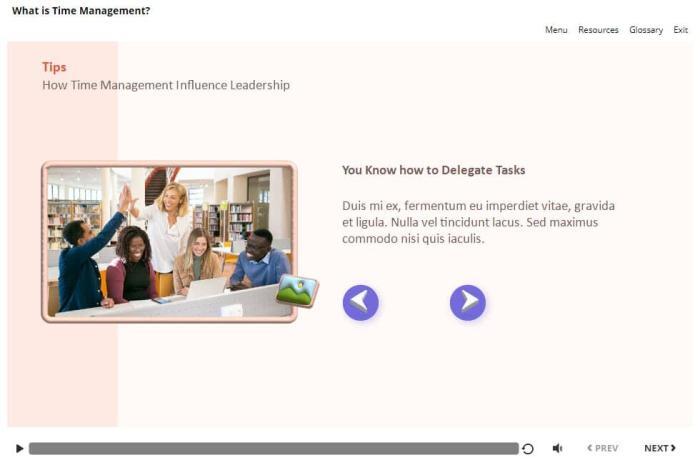The width and height of the screenshot is (700, 470).
Task: Open the Menu
Action: (x=556, y=30)
